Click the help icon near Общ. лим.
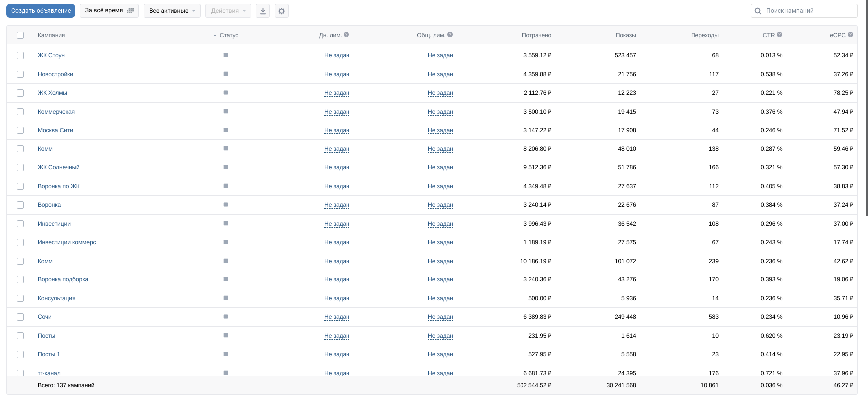This screenshot has width=868, height=400. tap(450, 35)
